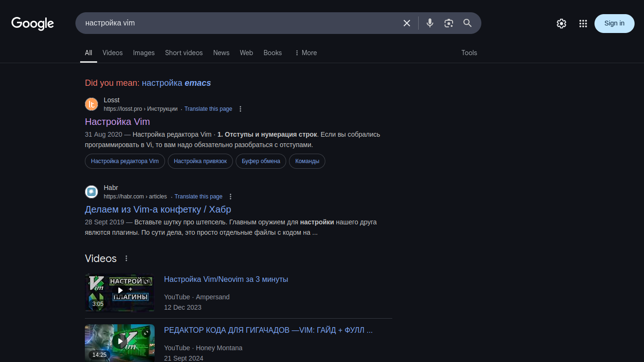Viewport: 644px width, 362px height.
Task: Select the All tab
Action: pyautogui.click(x=89, y=53)
